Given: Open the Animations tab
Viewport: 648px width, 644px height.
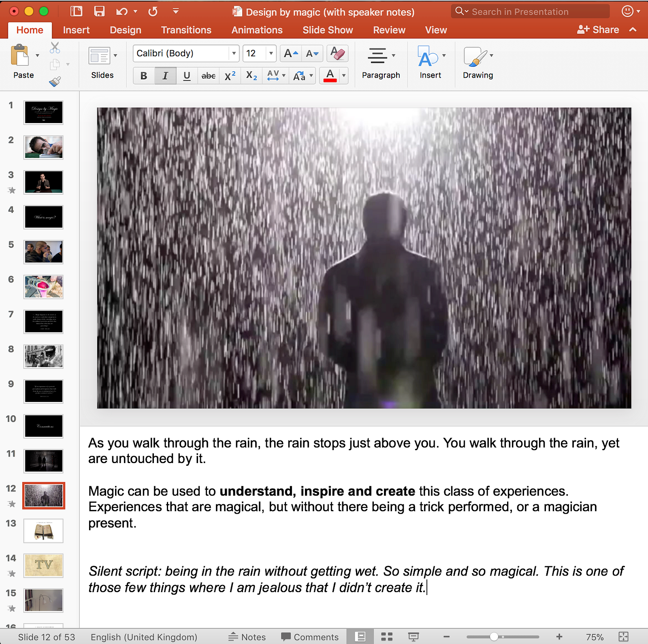Looking at the screenshot, I should point(257,30).
